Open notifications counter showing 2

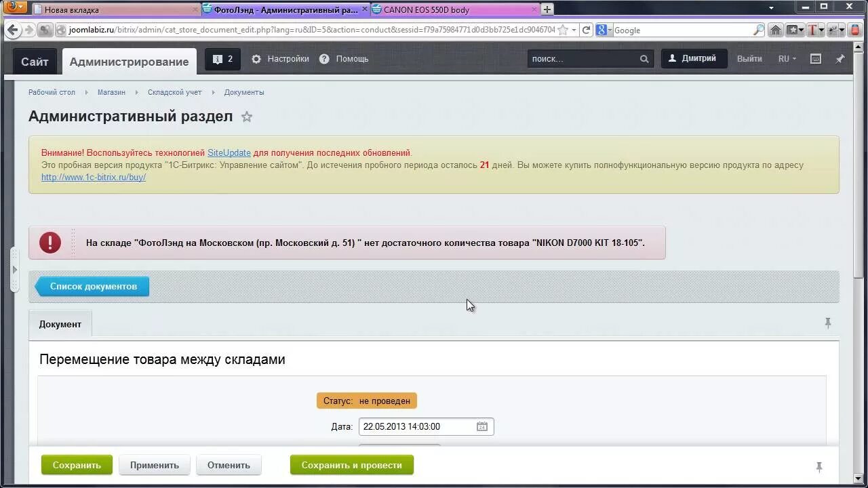[223, 59]
